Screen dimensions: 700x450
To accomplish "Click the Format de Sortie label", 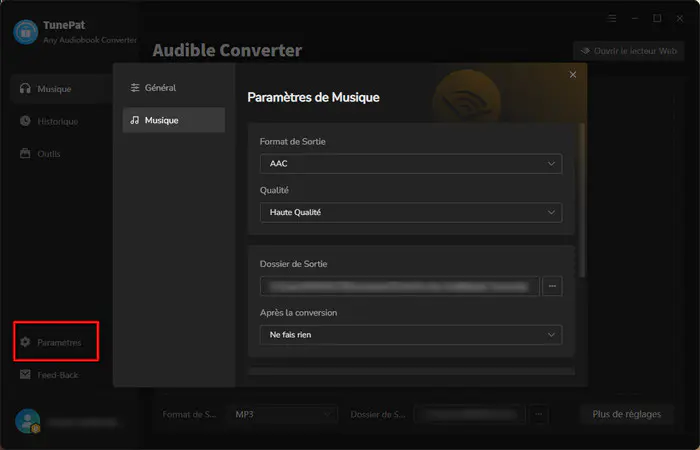I will [x=292, y=142].
